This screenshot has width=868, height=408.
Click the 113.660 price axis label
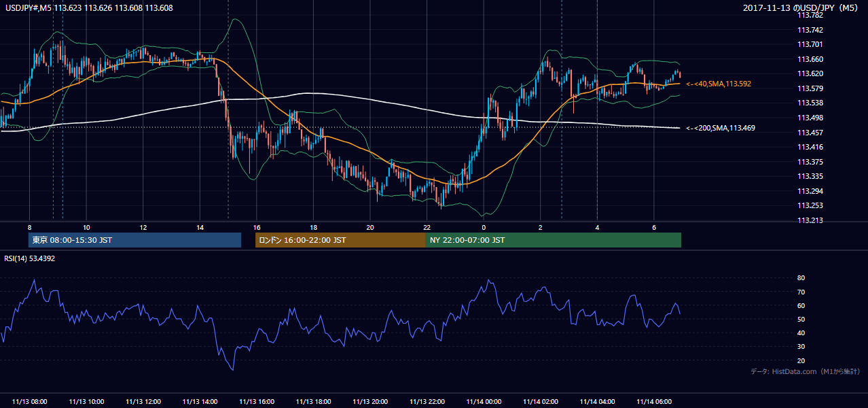tap(810, 59)
